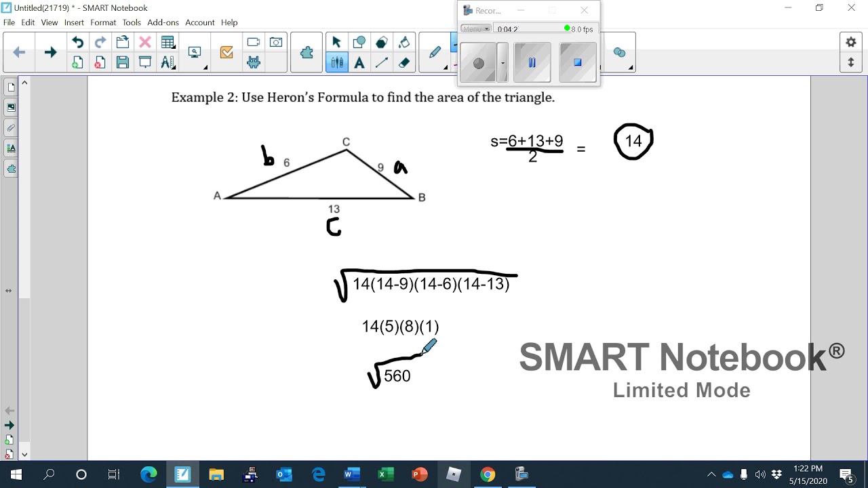Click the recorder's record button

click(478, 62)
